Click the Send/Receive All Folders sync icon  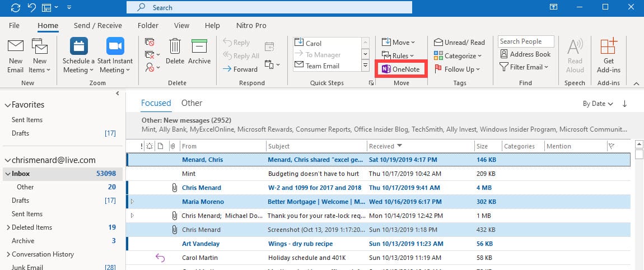(x=16, y=7)
